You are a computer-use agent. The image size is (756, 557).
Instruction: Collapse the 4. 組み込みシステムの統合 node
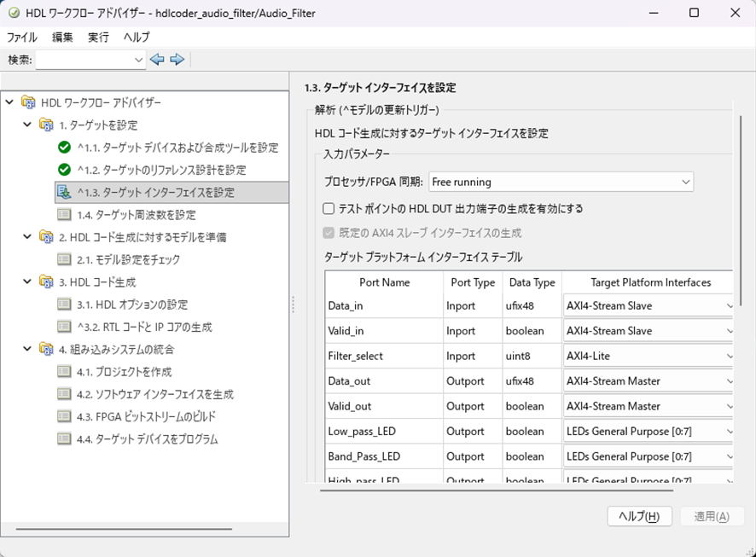28,349
